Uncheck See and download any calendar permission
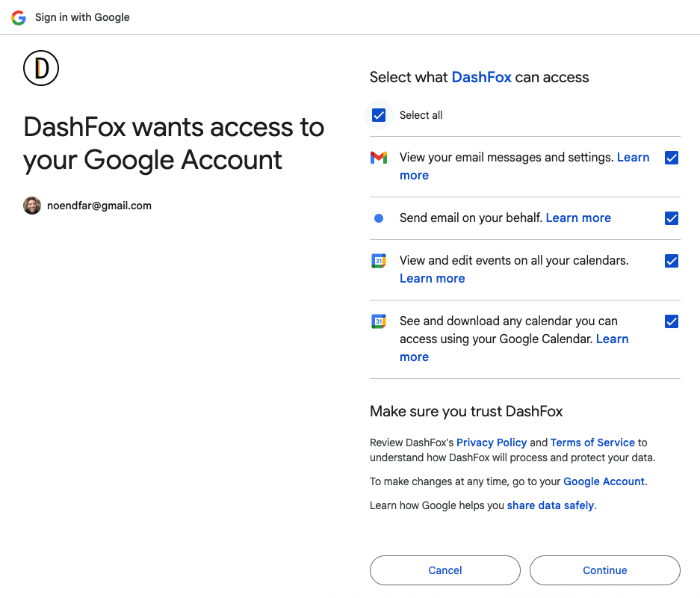Image resolution: width=700 pixels, height=598 pixels. pos(672,321)
